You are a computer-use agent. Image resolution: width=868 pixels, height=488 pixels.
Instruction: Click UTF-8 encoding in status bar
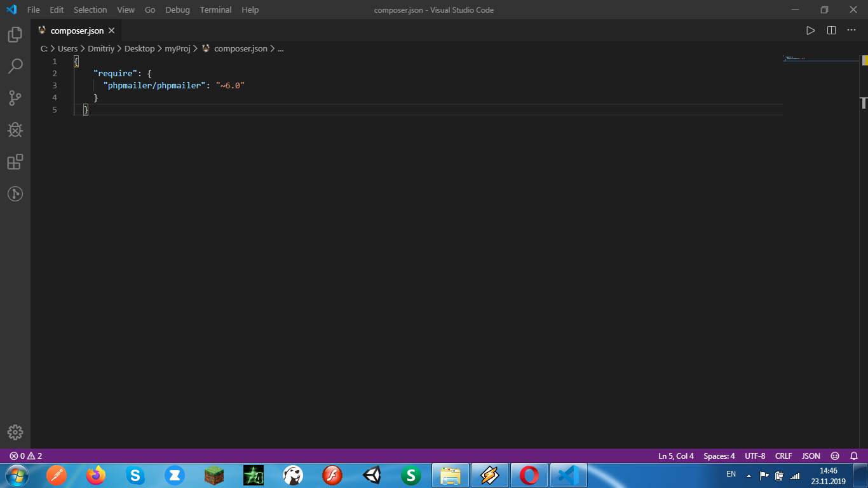pos(755,456)
